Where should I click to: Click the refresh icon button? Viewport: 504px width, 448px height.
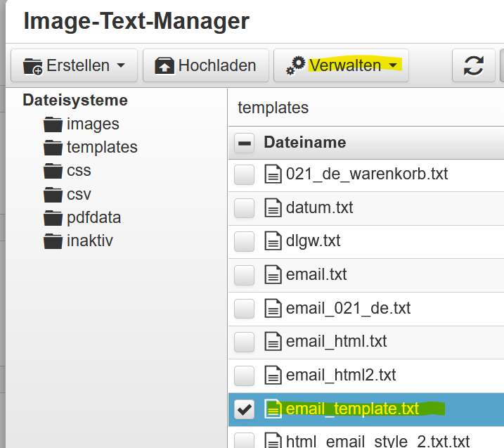[474, 65]
